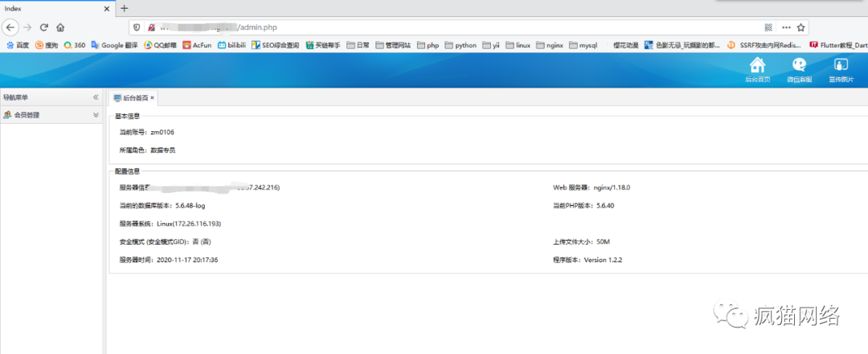The image size is (868, 354).
Task: Bookmark this page with the star icon
Action: [x=800, y=27]
